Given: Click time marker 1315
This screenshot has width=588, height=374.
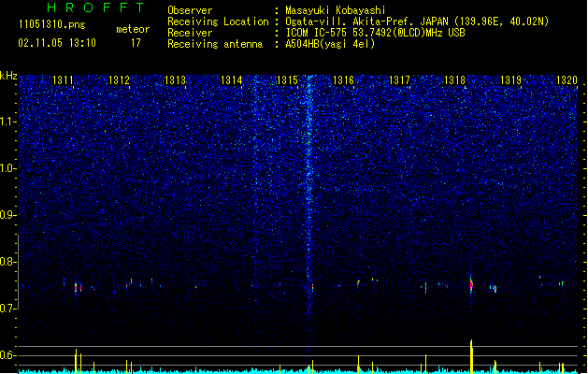Looking at the screenshot, I should pyautogui.click(x=287, y=80).
